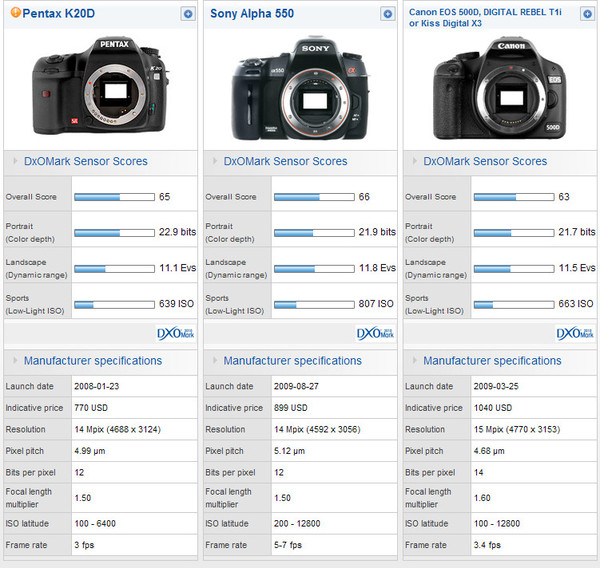Viewport: 600px width, 568px height.
Task: Click the Sony Alpha 550 camera photo
Action: click(301, 88)
